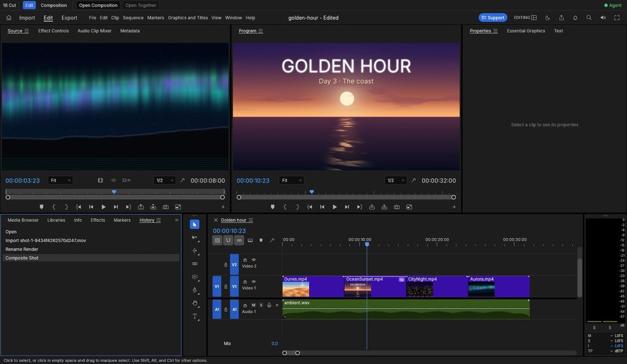Select the CityNight.mp4 clip in timeline
The image size is (627, 364).
coord(436,286)
